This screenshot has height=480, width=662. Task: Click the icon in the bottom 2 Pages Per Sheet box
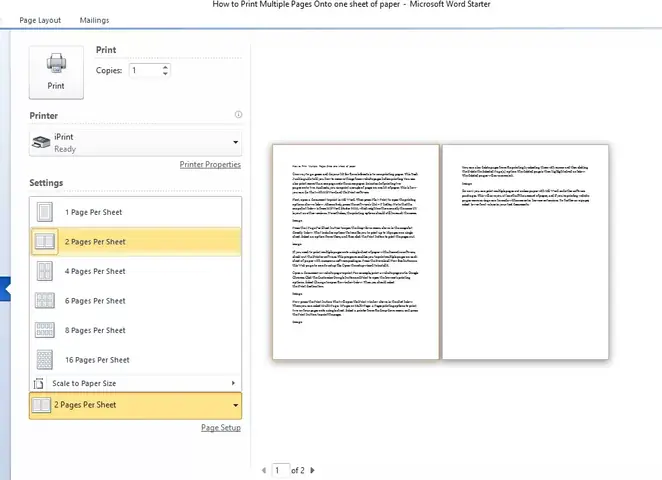[x=41, y=405]
